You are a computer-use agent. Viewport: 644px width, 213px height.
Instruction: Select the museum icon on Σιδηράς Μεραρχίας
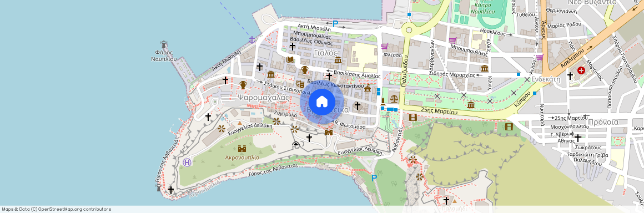(x=484, y=69)
